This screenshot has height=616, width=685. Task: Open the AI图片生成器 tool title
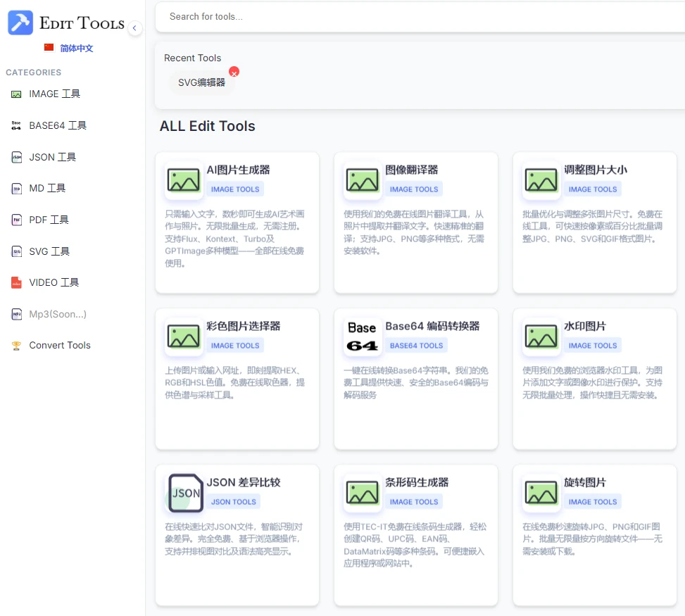click(x=238, y=170)
